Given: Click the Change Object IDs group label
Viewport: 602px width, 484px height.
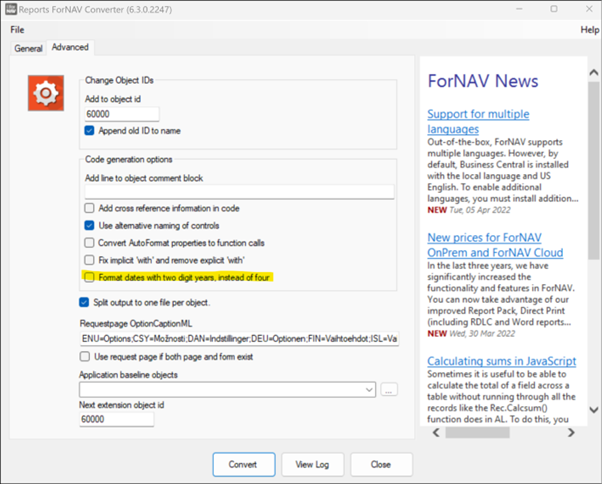Looking at the screenshot, I should point(119,80).
